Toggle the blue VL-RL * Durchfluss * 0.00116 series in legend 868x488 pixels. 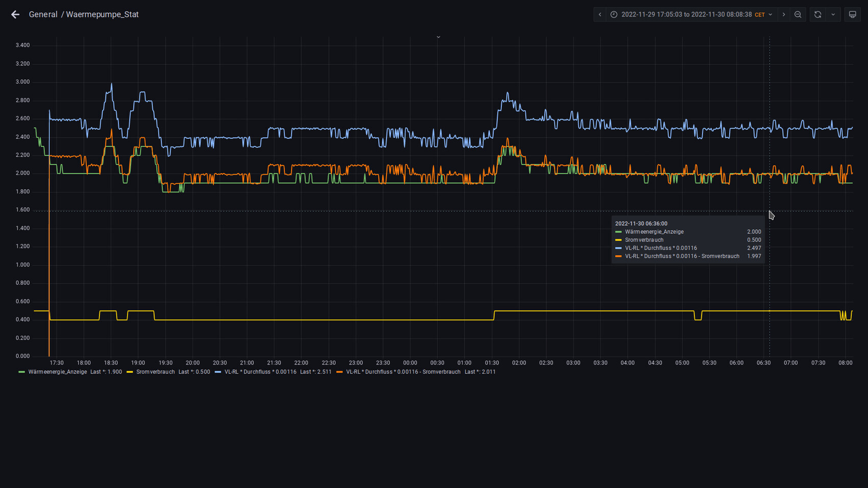click(x=260, y=372)
